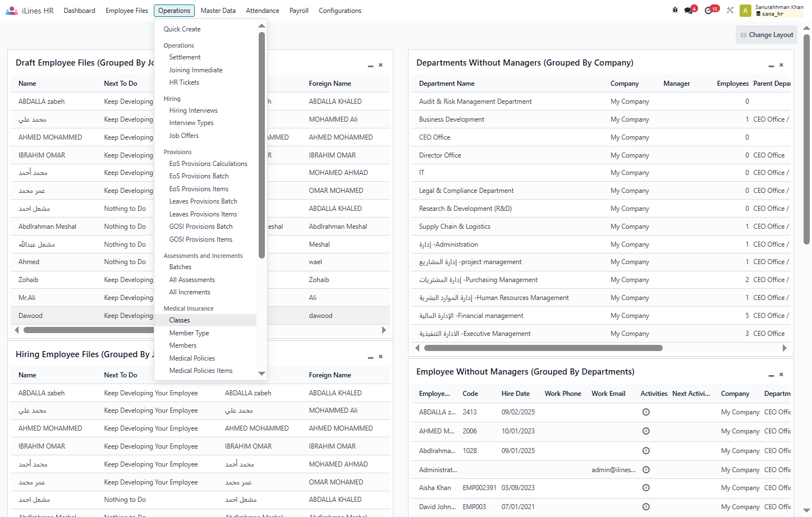Remove the Departments Without Managers panel
Image resolution: width=812 pixels, height=517 pixels.
pyautogui.click(x=781, y=65)
